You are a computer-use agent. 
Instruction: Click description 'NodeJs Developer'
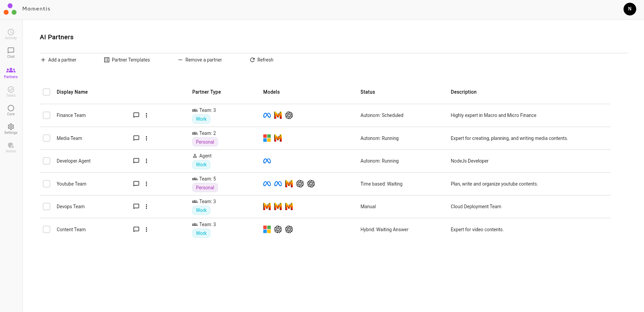(470, 161)
